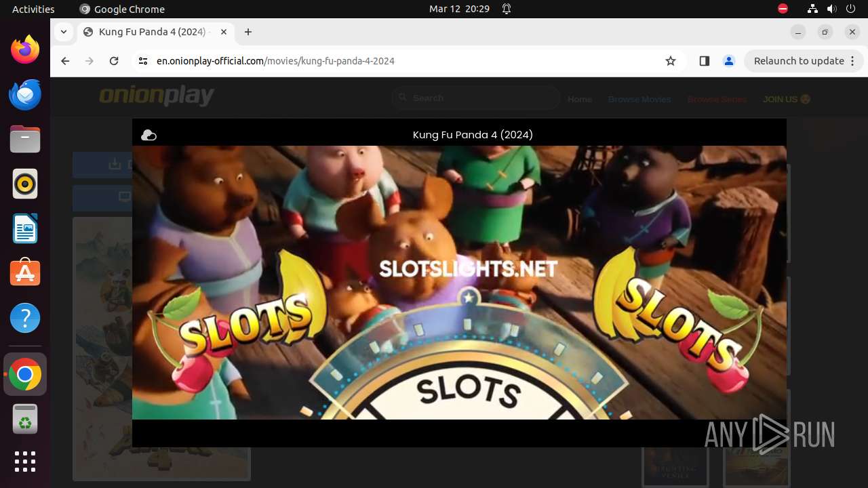Click Relaunch to update button
This screenshot has width=868, height=488.
pos(804,61)
